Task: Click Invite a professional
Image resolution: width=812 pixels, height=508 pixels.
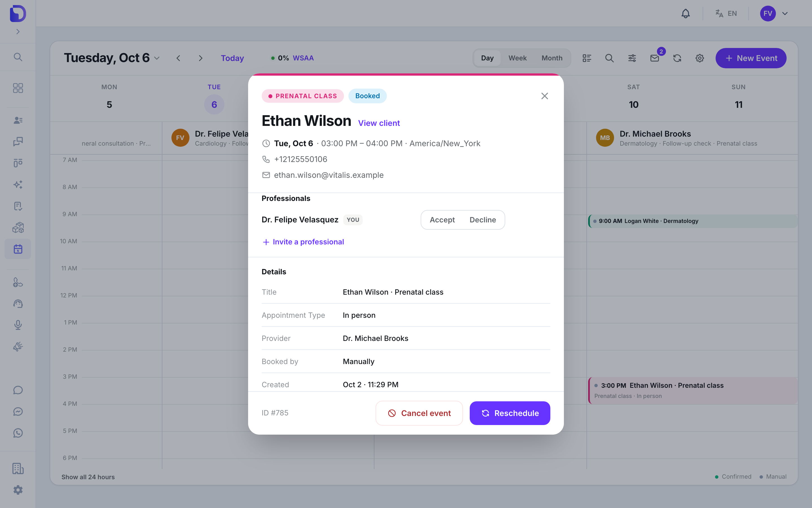Action: pyautogui.click(x=303, y=242)
